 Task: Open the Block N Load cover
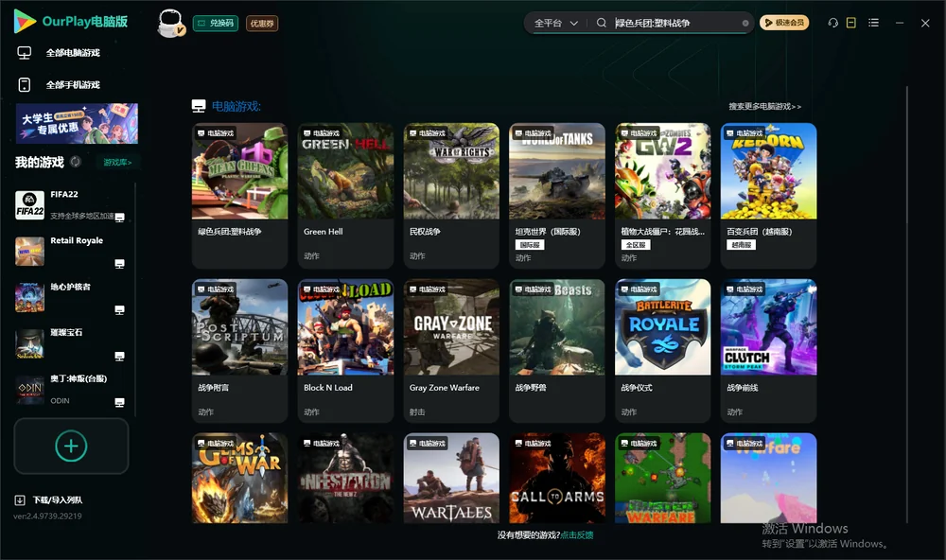pos(345,326)
